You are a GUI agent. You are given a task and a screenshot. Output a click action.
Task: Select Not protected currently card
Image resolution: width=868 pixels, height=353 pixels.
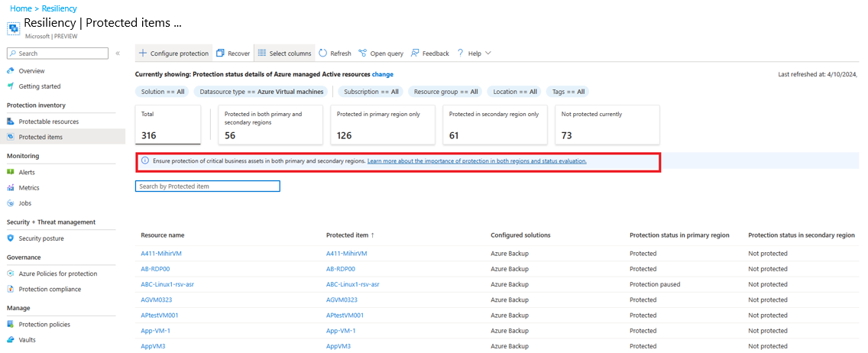pos(608,125)
